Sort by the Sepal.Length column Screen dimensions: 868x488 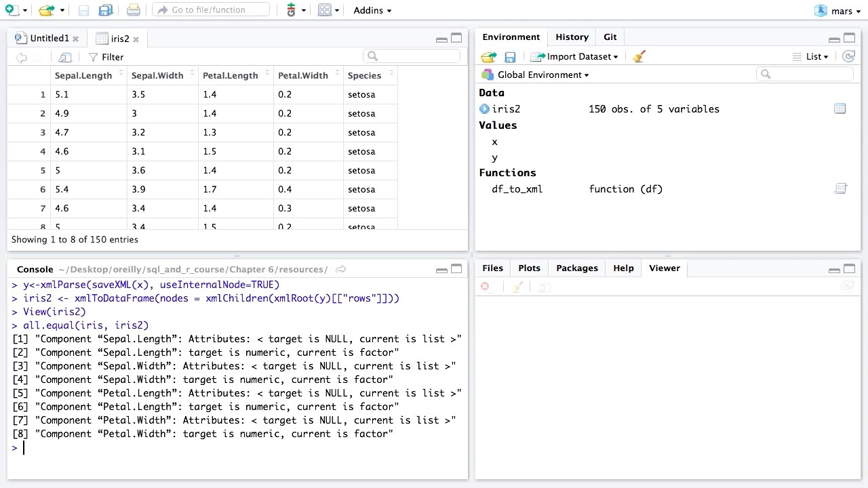tap(89, 75)
